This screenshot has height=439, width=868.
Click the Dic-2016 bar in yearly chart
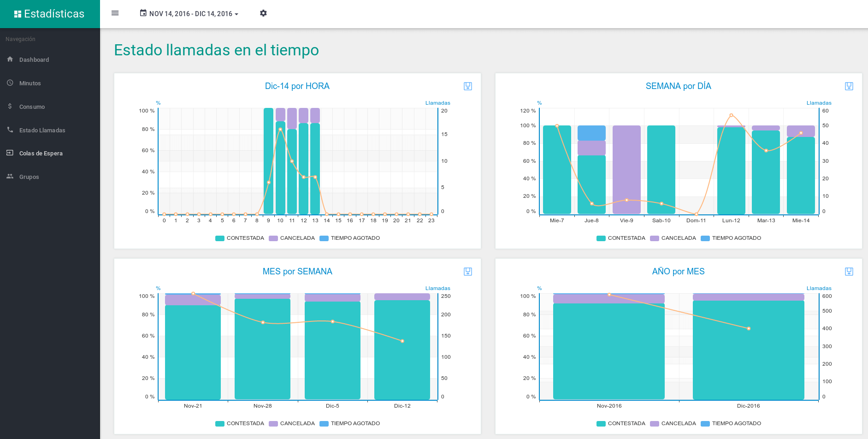(x=748, y=350)
